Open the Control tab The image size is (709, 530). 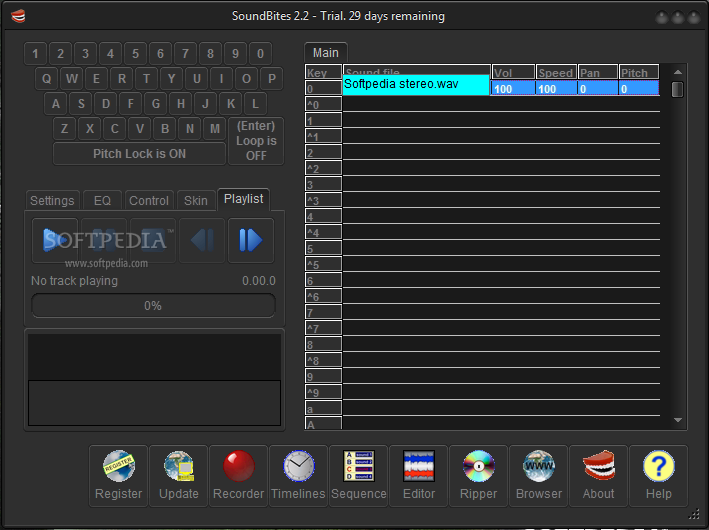149,200
